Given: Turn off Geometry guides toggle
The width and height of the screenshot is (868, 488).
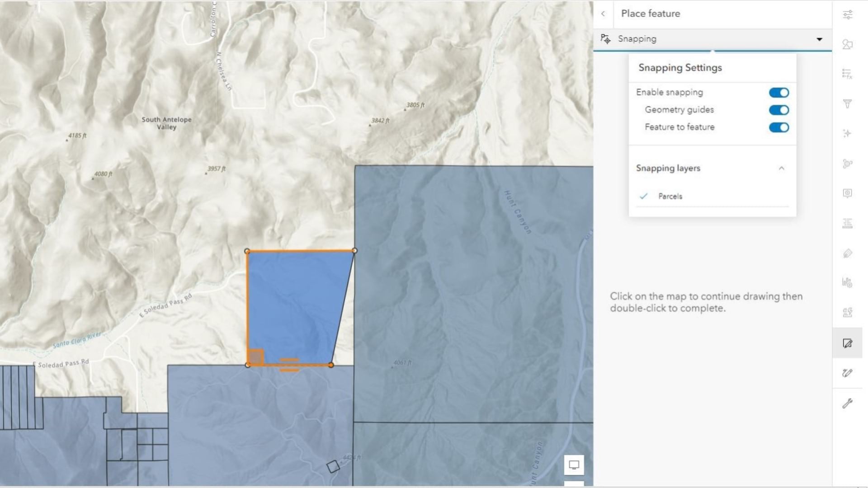Looking at the screenshot, I should tap(778, 110).
